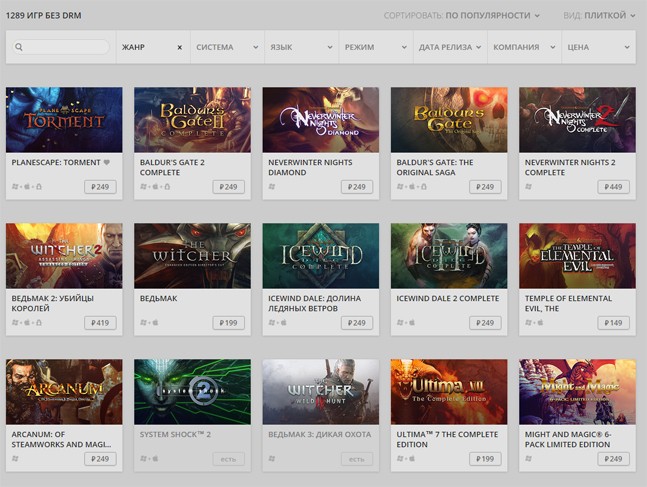Click the game search input field

click(61, 47)
